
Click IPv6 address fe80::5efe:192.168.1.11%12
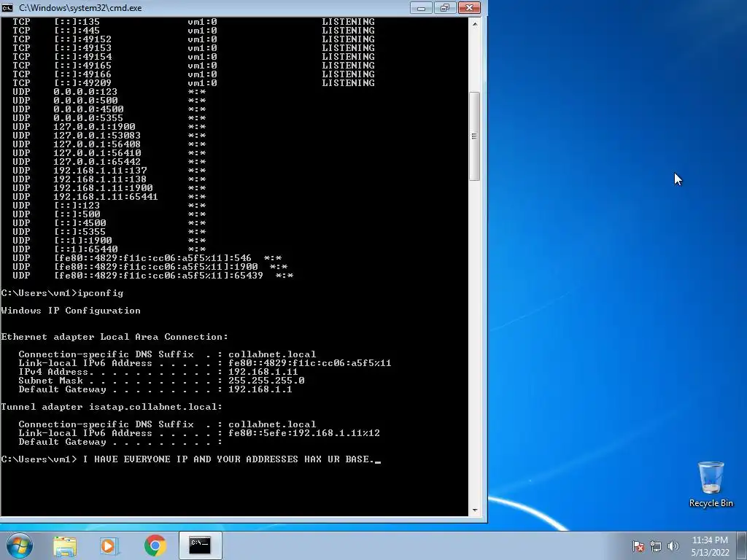tap(304, 433)
